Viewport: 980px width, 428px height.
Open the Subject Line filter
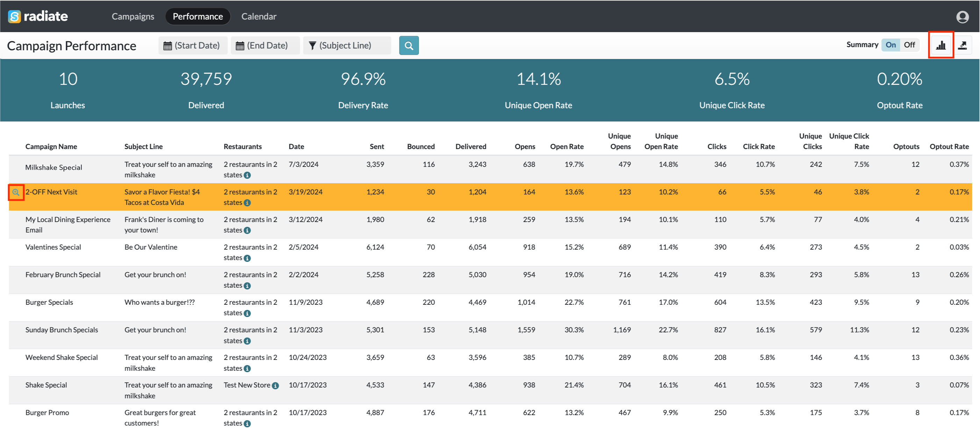347,46
